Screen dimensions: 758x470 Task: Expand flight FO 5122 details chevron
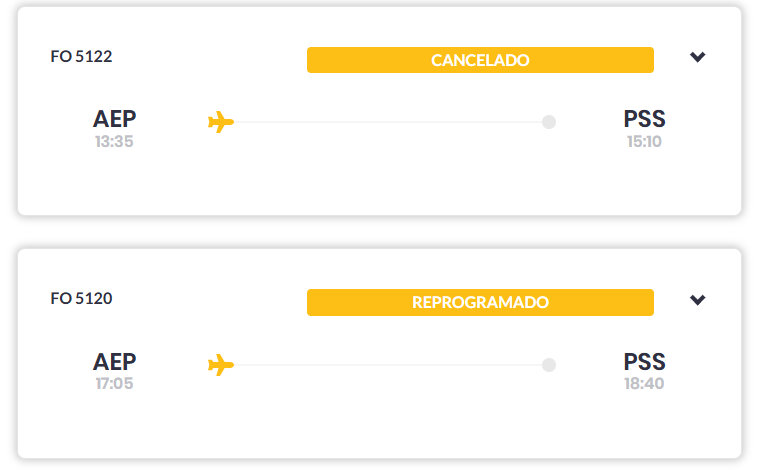point(698,57)
